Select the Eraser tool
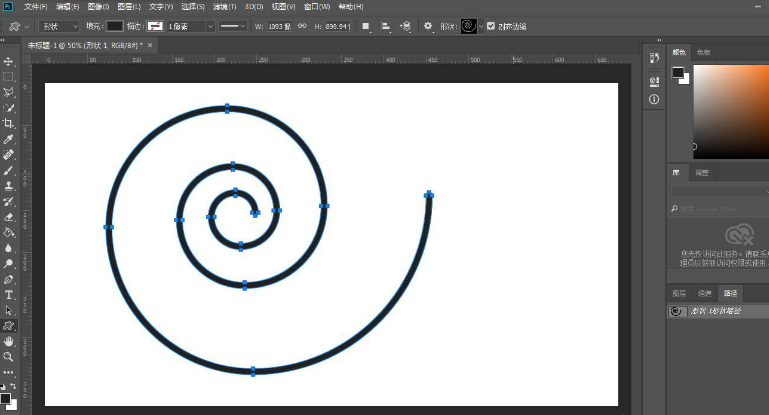Screen dimensions: 769x415 8,217
